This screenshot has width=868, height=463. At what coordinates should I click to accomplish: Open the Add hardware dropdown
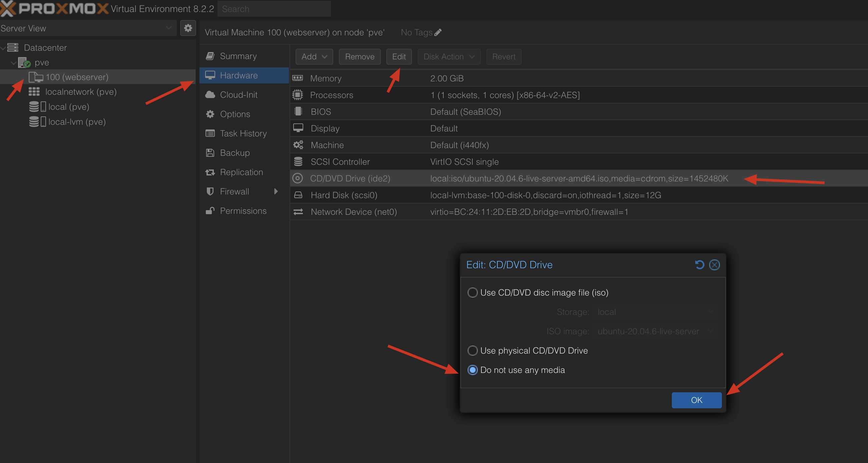(314, 57)
